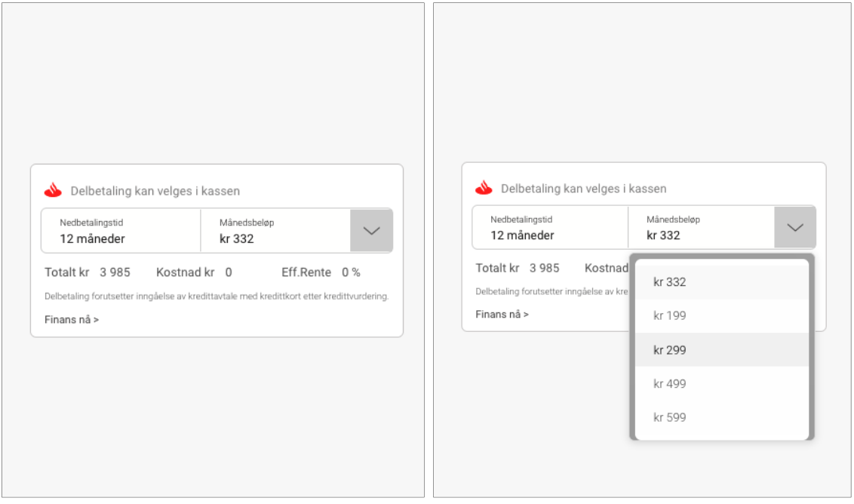Click Månedsbeløp kr 332 field in left widget
Image resolution: width=854 pixels, height=504 pixels.
[275, 230]
